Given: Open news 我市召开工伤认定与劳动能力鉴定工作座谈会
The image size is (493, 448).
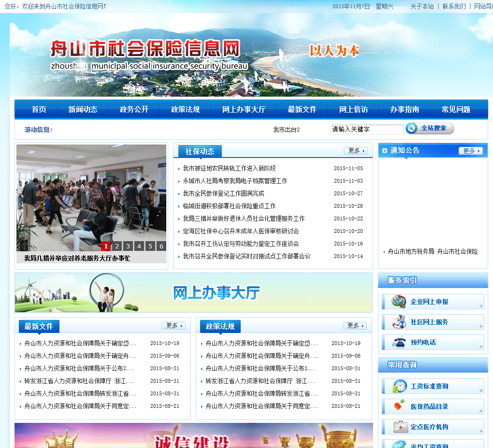Looking at the screenshot, I should (x=241, y=244).
